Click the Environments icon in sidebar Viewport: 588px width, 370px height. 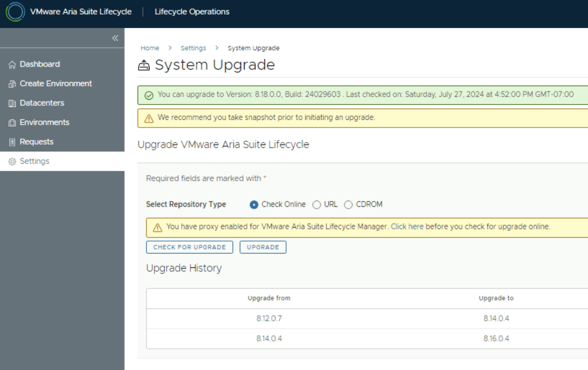(x=12, y=123)
